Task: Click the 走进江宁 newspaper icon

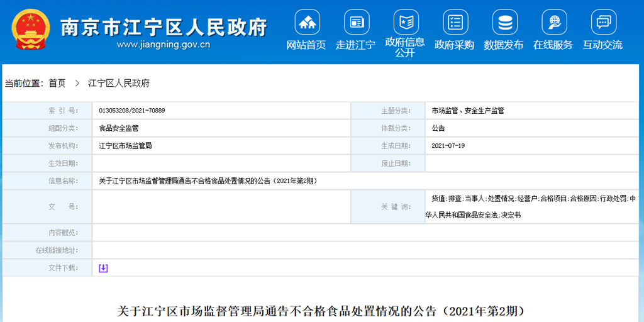Action: coord(357,22)
